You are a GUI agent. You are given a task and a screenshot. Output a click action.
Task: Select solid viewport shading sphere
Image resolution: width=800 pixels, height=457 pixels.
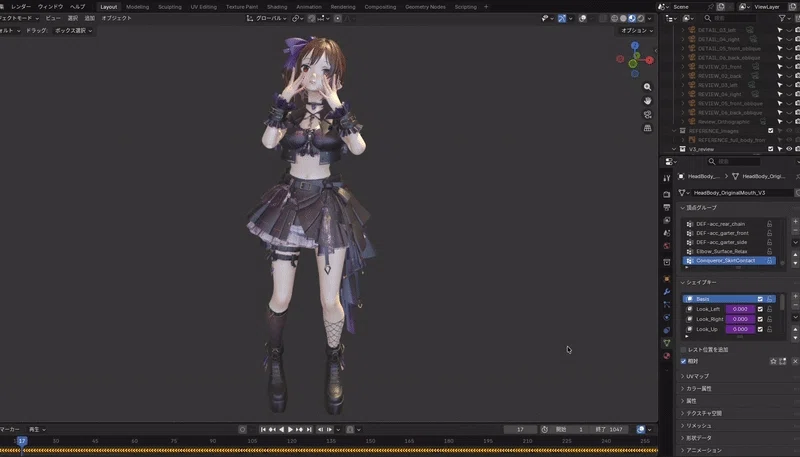click(x=623, y=18)
